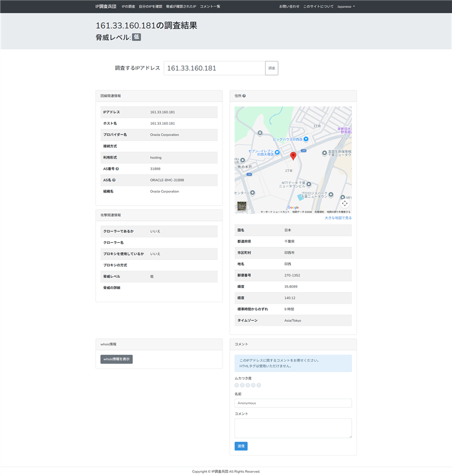Select the third ムカつき度 face rating
This screenshot has width=452, height=476.
point(248,385)
